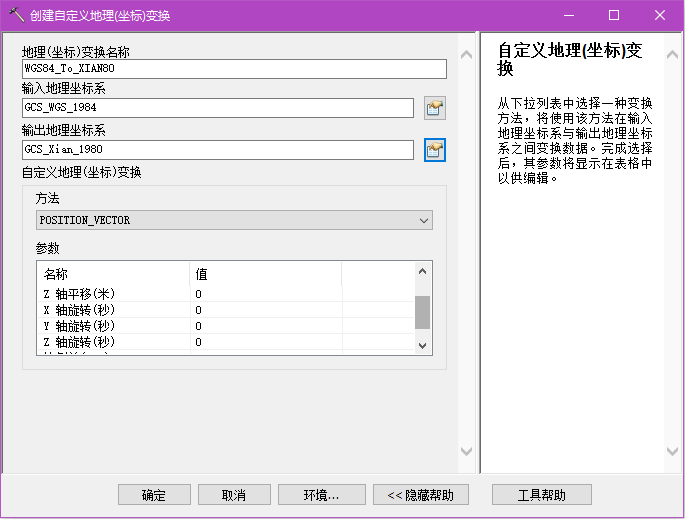Close the 创建自定义地理(坐标)变换 dialog
Image resolution: width=685 pixels, height=519 pixels.
coord(660,15)
